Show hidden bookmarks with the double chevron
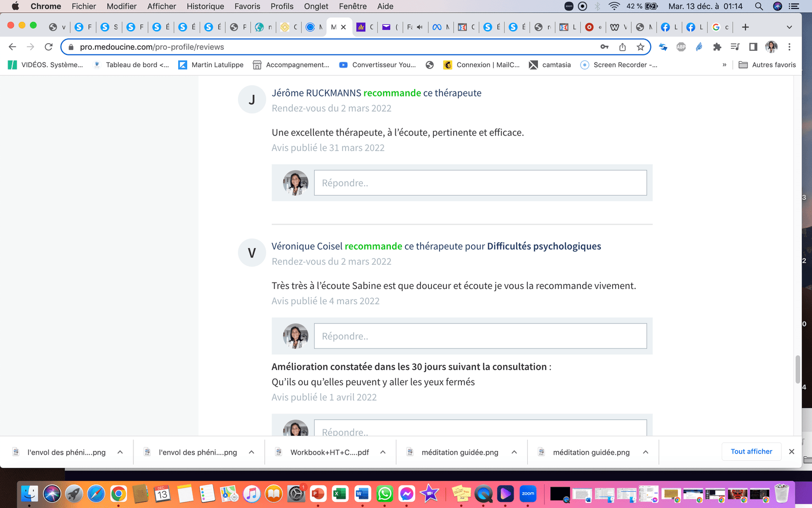This screenshot has height=508, width=812. tap(724, 65)
